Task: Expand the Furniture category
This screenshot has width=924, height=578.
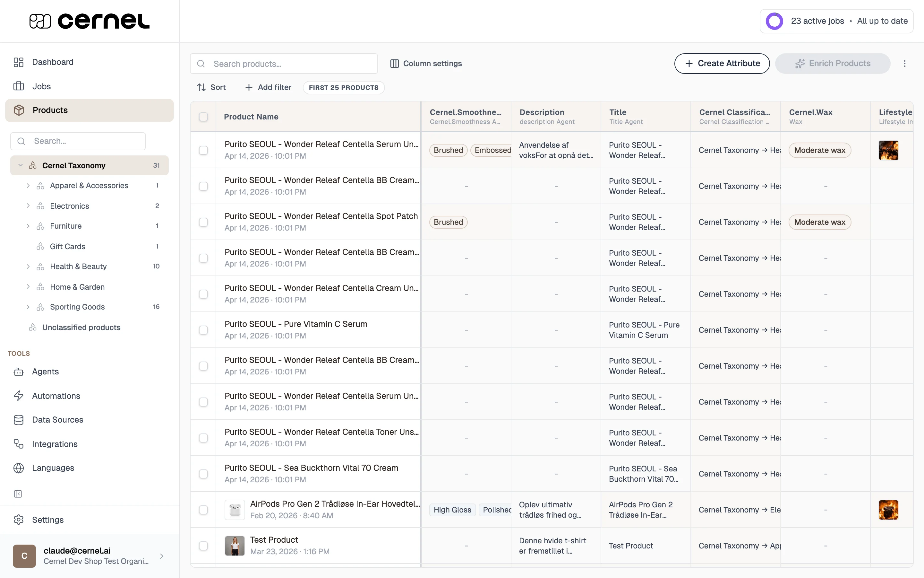Action: pos(28,226)
